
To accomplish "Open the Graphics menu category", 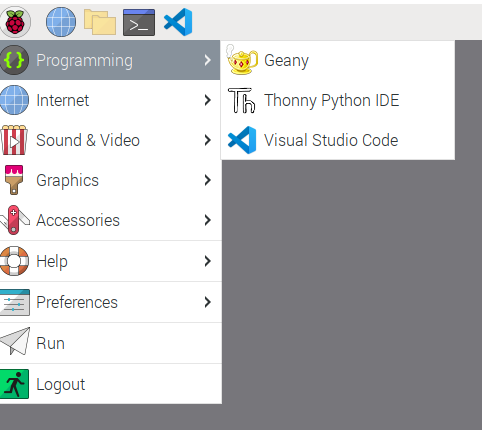I will tap(110, 180).
